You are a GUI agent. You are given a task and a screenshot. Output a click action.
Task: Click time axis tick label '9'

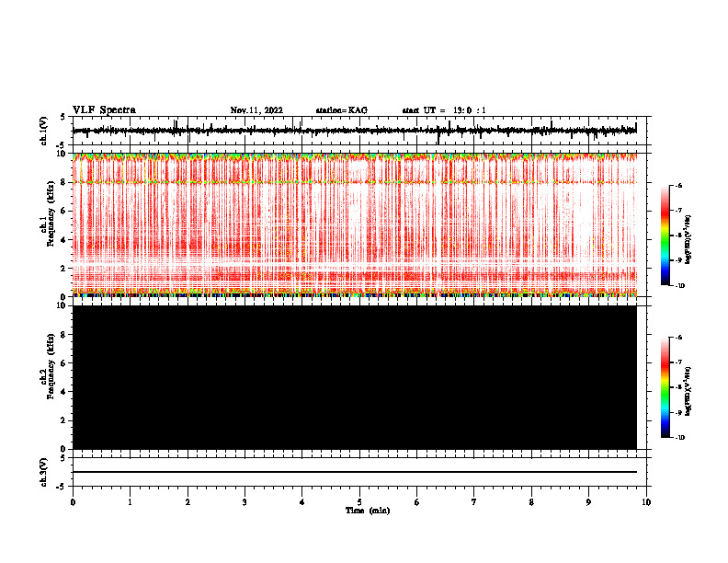(588, 502)
